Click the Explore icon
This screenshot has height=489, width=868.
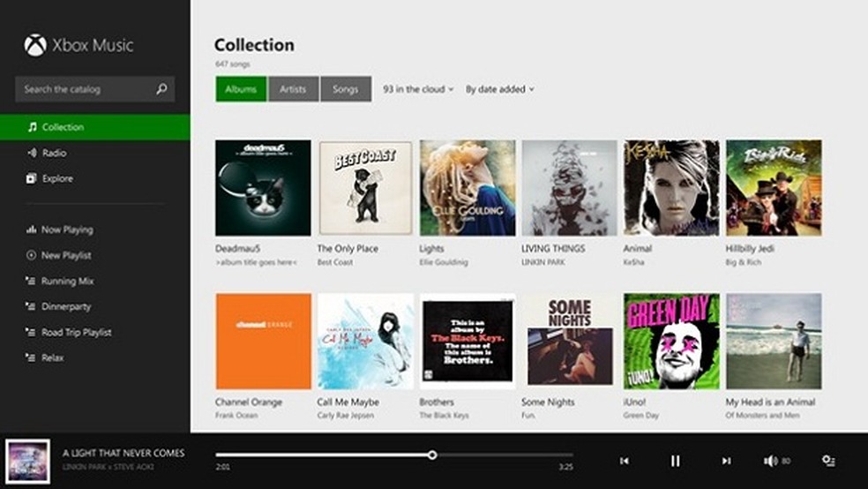(32, 178)
